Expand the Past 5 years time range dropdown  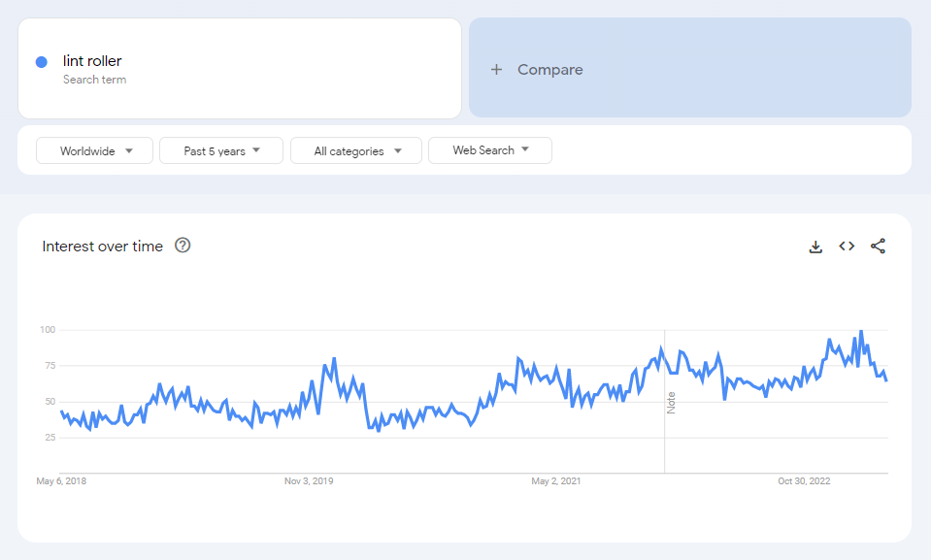pyautogui.click(x=220, y=150)
